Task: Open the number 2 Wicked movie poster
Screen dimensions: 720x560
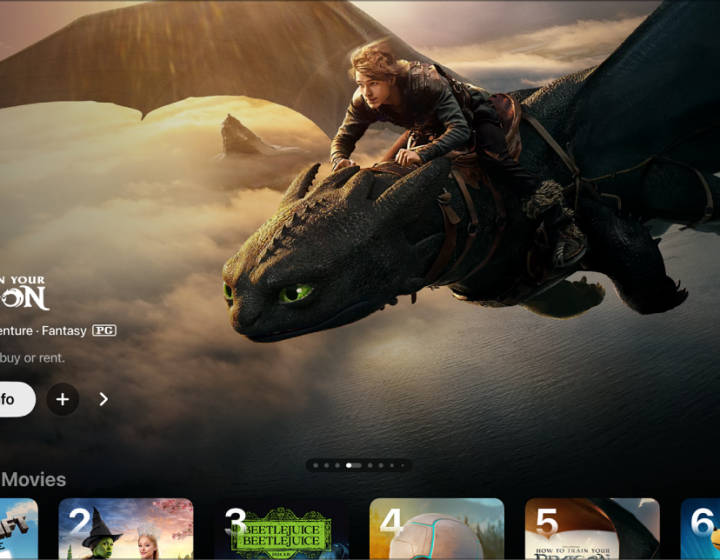Action: (126, 529)
